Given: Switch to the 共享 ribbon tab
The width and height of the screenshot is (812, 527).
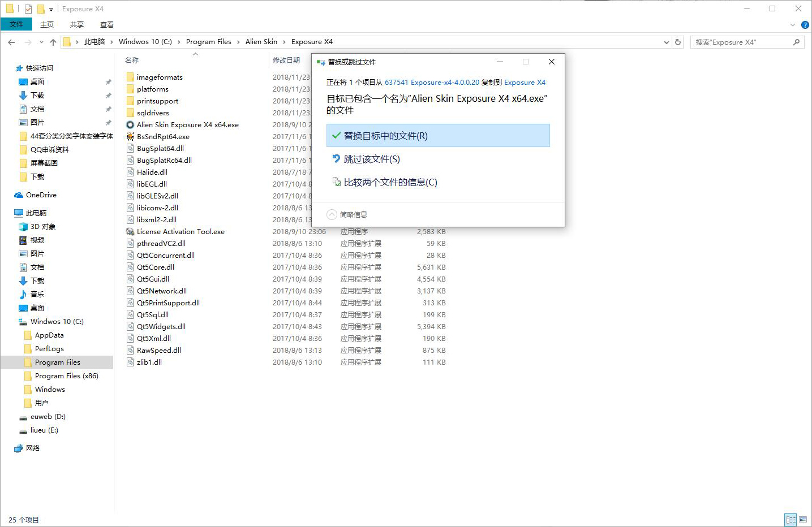Looking at the screenshot, I should pos(77,24).
